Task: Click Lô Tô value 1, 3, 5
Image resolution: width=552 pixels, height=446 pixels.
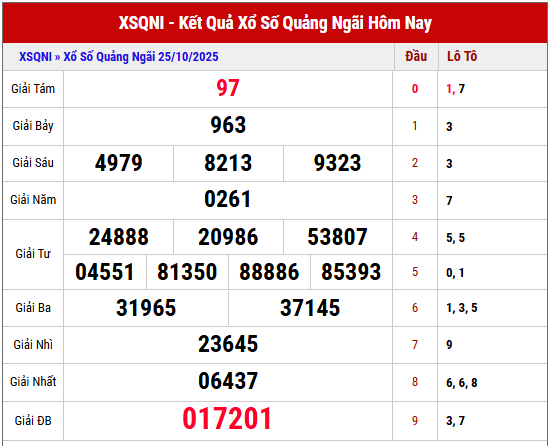Action: 462,308
